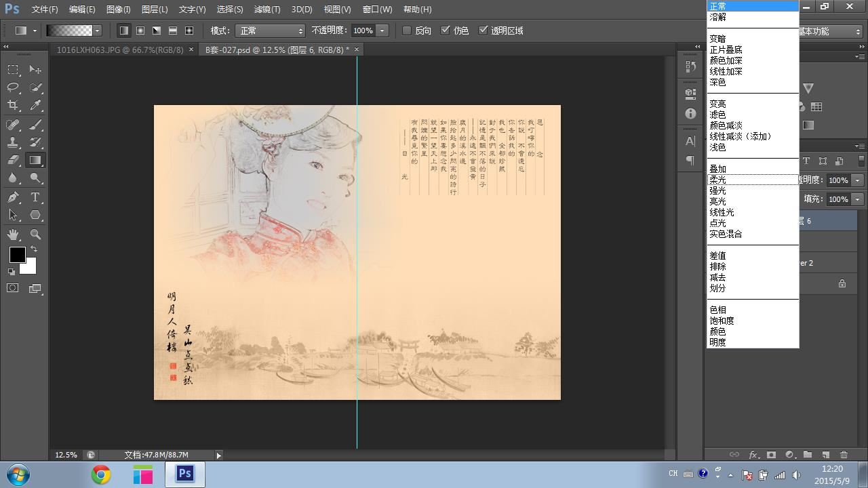868x488 pixels.
Task: Choose diamond gradient style
Action: click(189, 30)
